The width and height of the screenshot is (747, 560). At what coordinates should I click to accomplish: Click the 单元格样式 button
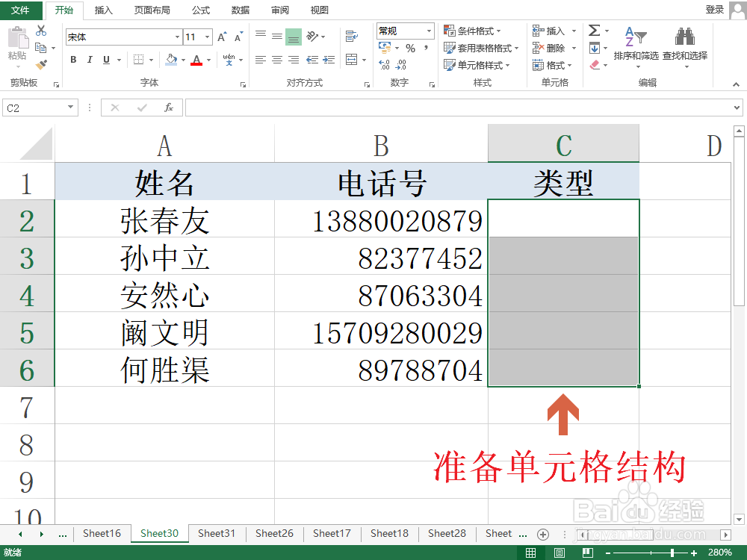[x=480, y=65]
